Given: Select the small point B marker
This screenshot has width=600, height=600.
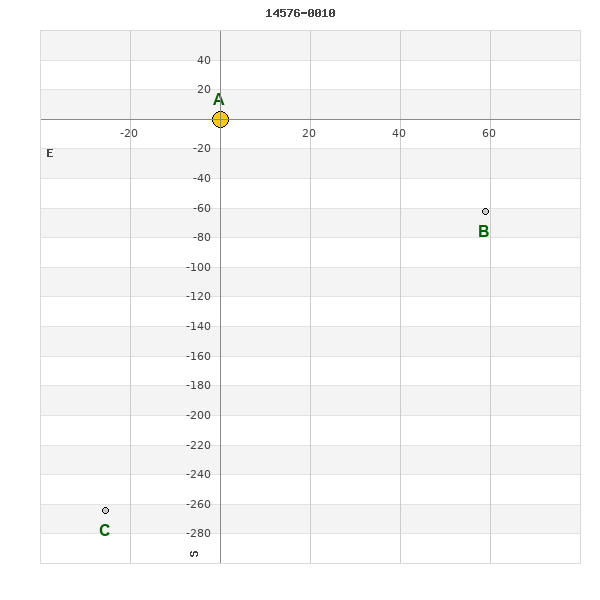Looking at the screenshot, I should [485, 211].
